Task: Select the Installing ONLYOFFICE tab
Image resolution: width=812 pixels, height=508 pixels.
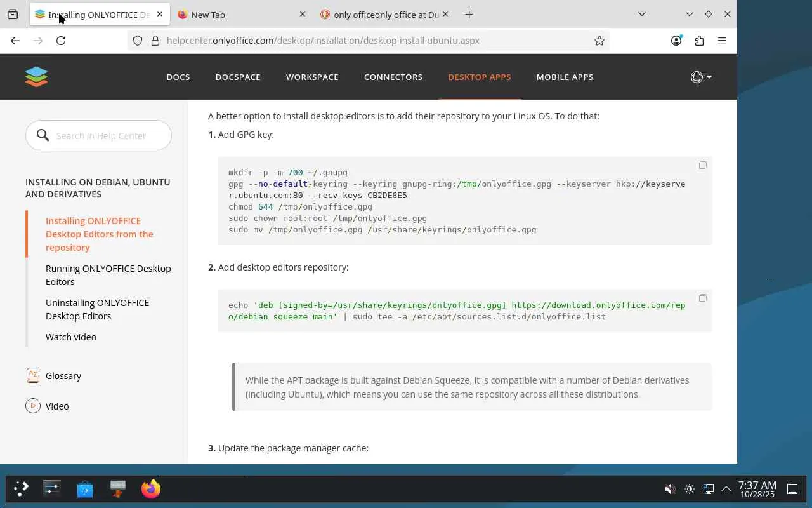Action: point(100,14)
